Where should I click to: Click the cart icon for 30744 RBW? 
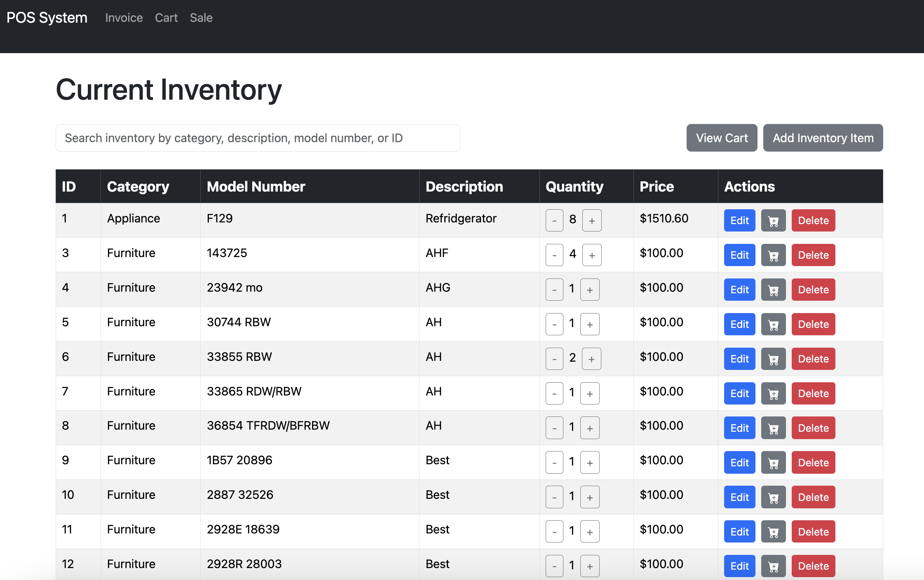coord(773,324)
